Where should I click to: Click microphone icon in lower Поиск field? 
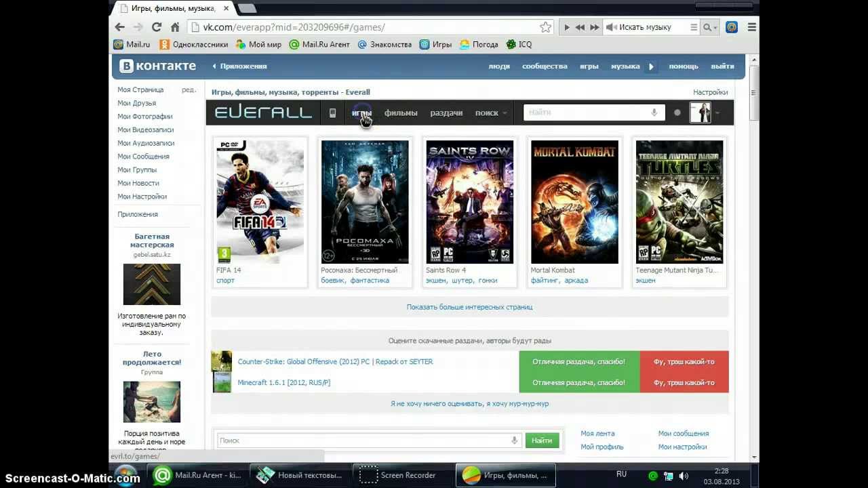515,441
